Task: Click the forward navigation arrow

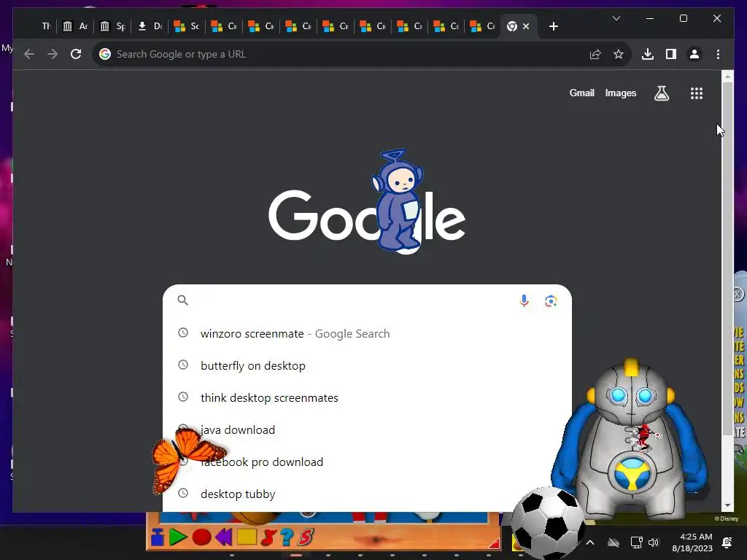Action: coord(53,54)
